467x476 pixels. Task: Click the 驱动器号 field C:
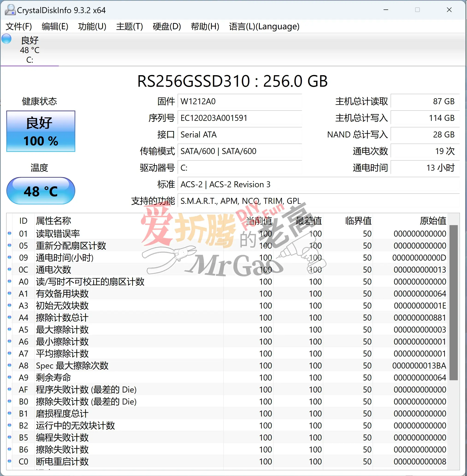point(240,168)
